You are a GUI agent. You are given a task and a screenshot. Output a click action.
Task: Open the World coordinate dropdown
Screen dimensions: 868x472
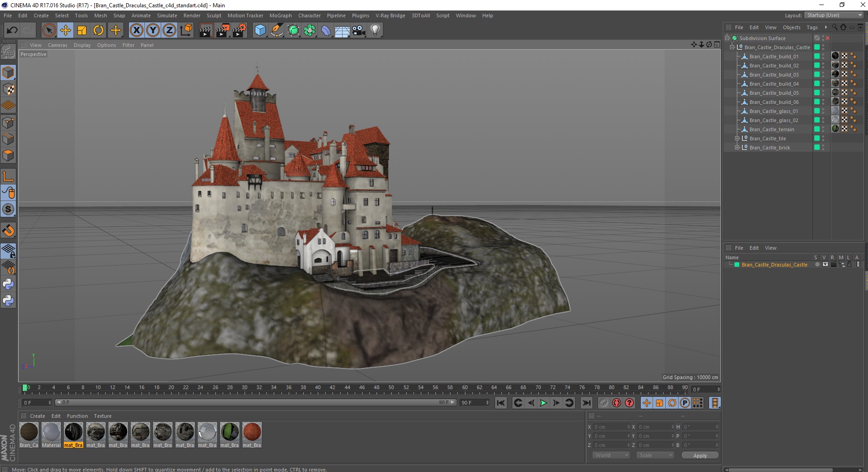[611, 455]
